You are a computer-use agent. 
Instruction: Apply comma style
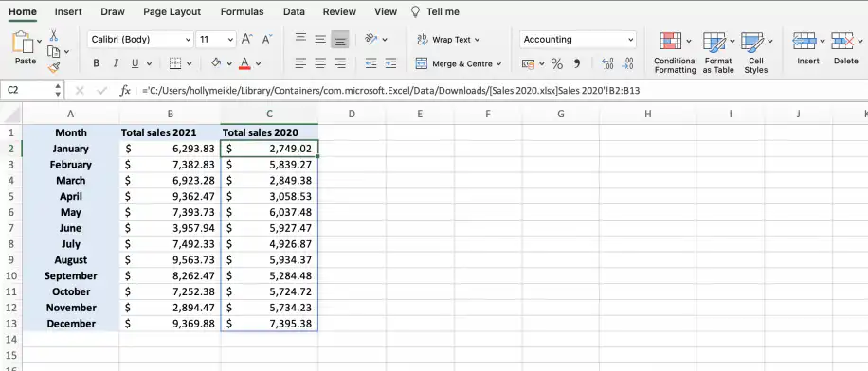click(x=577, y=63)
